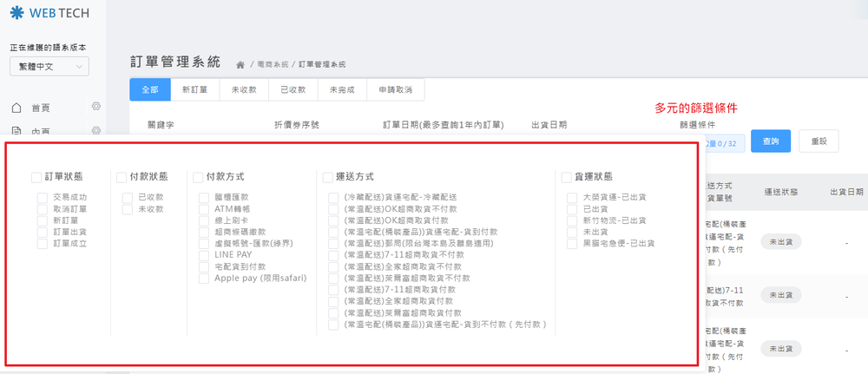The image size is (868, 374).
Task: Tick (常溫配送)7-11超商取貨付款 checkbox
Action: [x=333, y=291]
